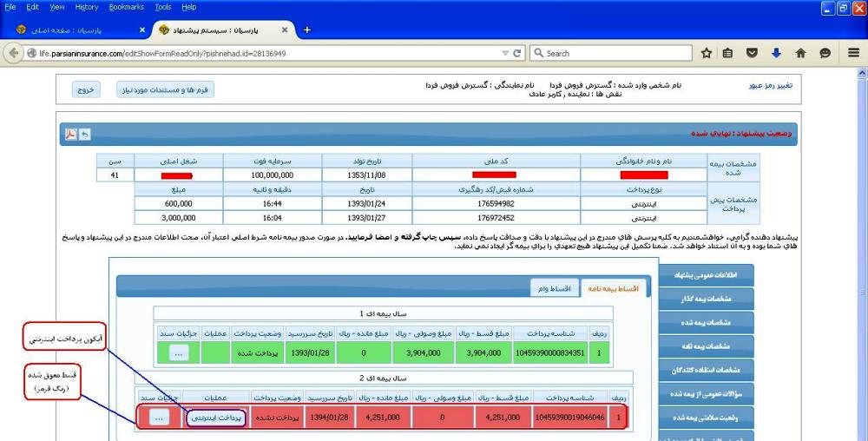The image size is (868, 441).
Task: Open the URL history dropdown arrow
Action: 505,54
